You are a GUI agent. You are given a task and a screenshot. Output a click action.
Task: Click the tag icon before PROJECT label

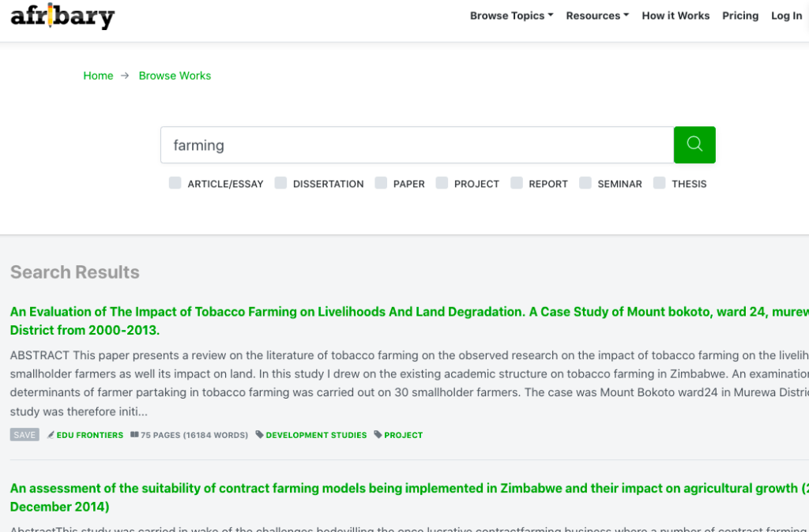tap(378, 435)
